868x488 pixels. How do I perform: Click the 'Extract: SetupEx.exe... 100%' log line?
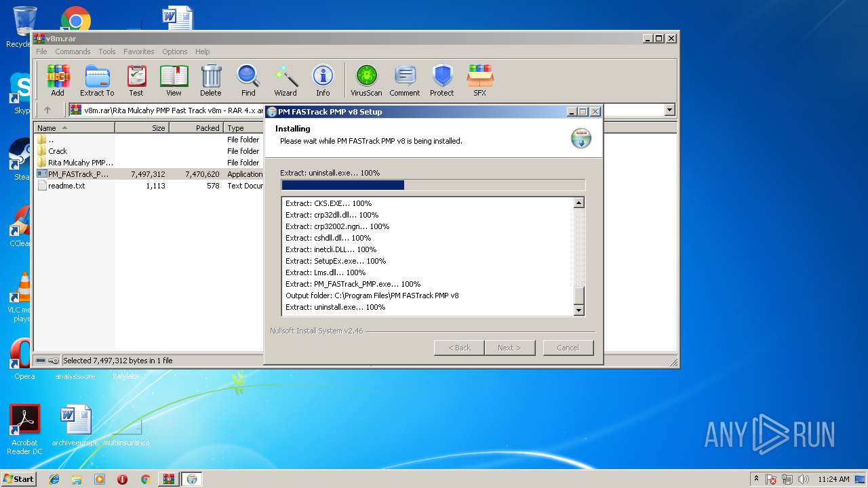pos(336,261)
